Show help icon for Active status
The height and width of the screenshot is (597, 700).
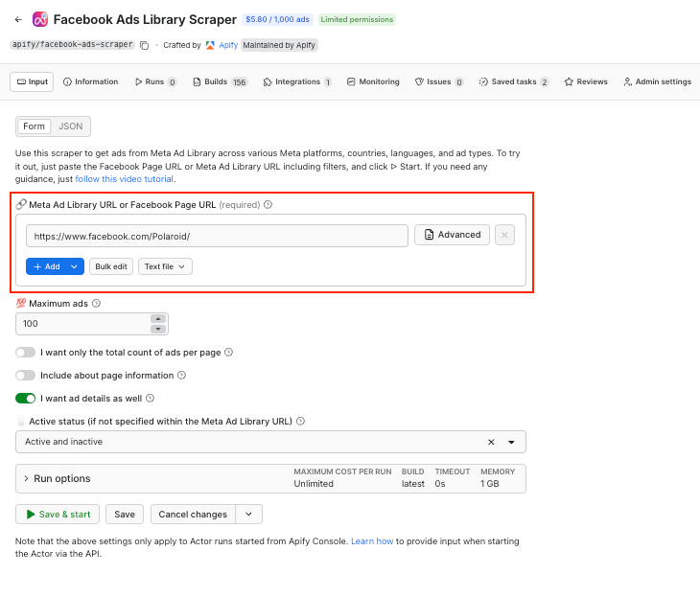(300, 422)
